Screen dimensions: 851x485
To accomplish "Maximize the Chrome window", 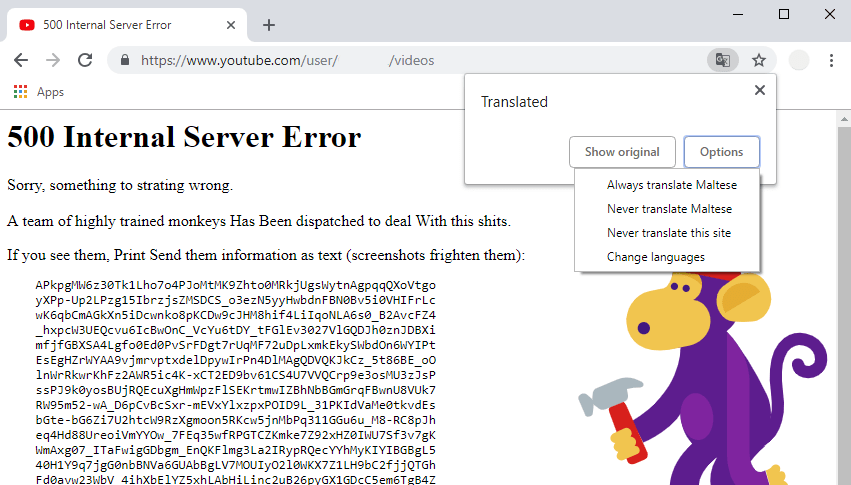I will 784,14.
